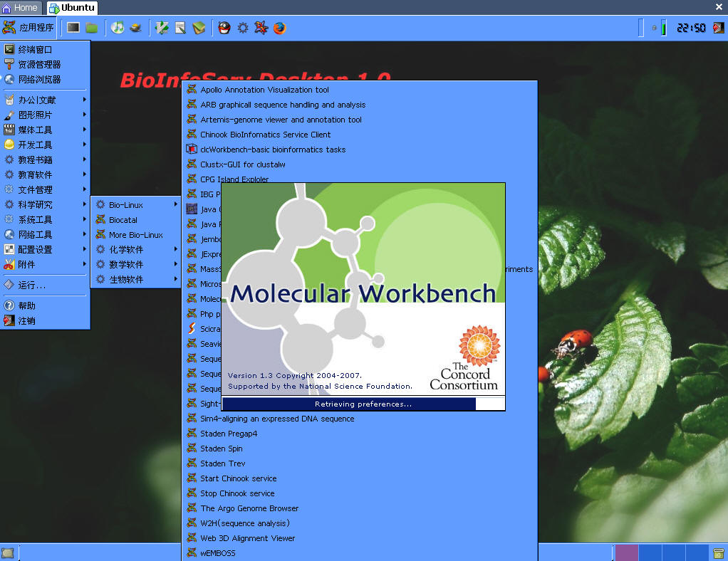The width and height of the screenshot is (728, 561).
Task: Choose 运行... in the applications menu
Action: coord(45,285)
